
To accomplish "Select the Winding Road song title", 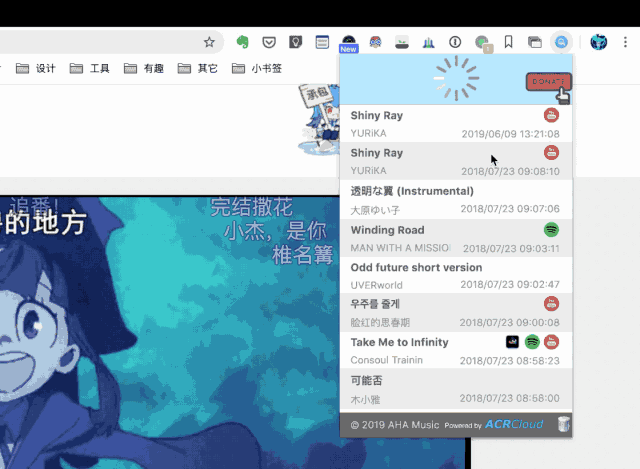I will [x=387, y=230].
